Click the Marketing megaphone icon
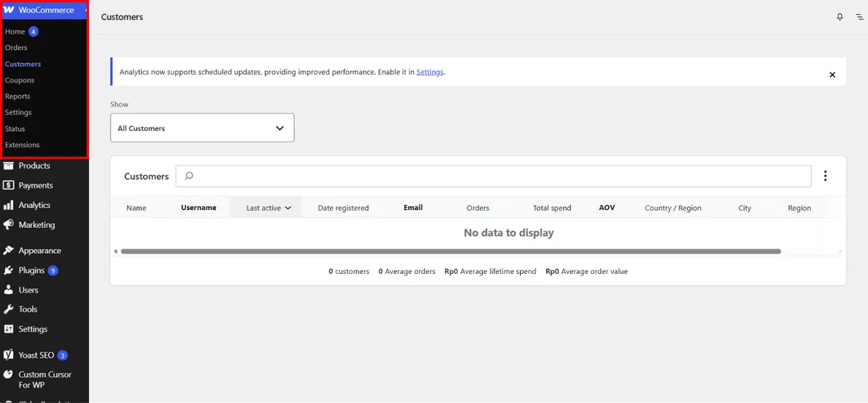Screen dimensions: 868x403 (x=9, y=224)
